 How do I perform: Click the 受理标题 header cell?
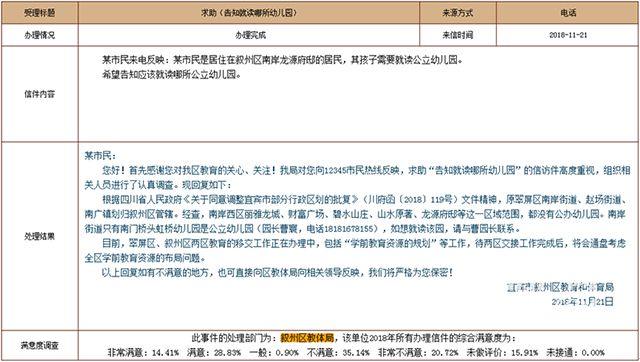[40, 13]
